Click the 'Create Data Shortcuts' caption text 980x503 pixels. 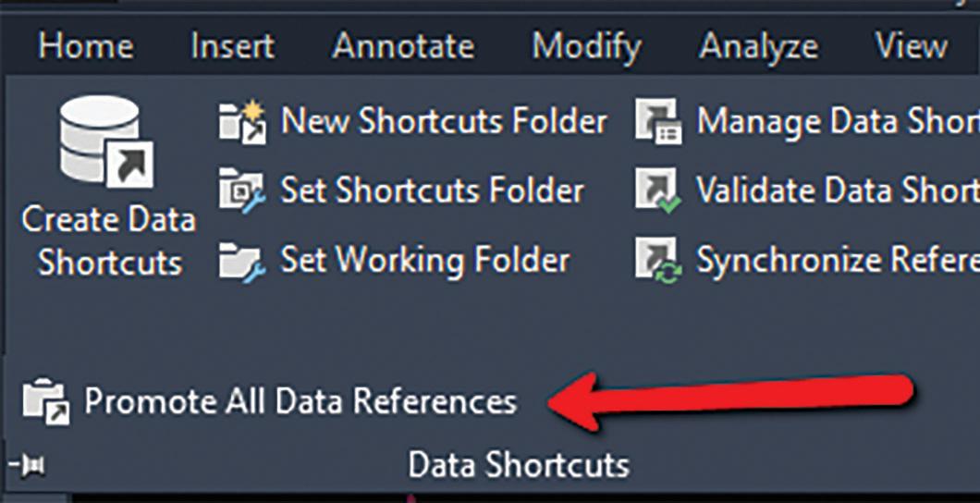(x=109, y=241)
